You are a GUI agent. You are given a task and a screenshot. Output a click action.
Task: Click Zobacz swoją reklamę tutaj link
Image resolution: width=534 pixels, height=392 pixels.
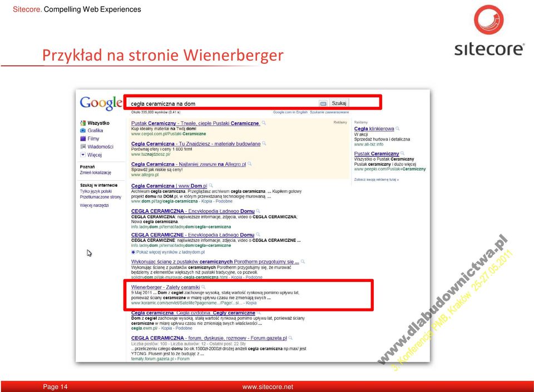tap(377, 180)
